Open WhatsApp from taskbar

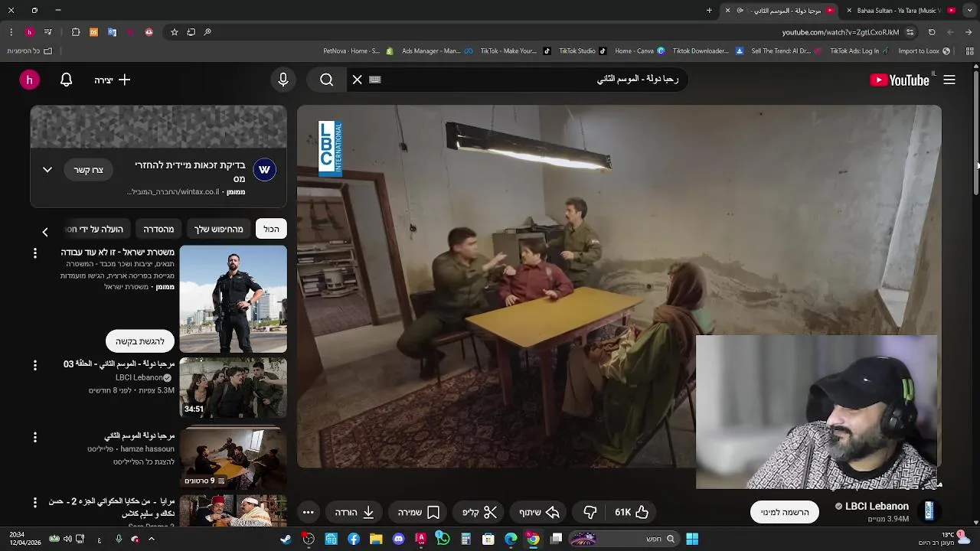(x=443, y=540)
